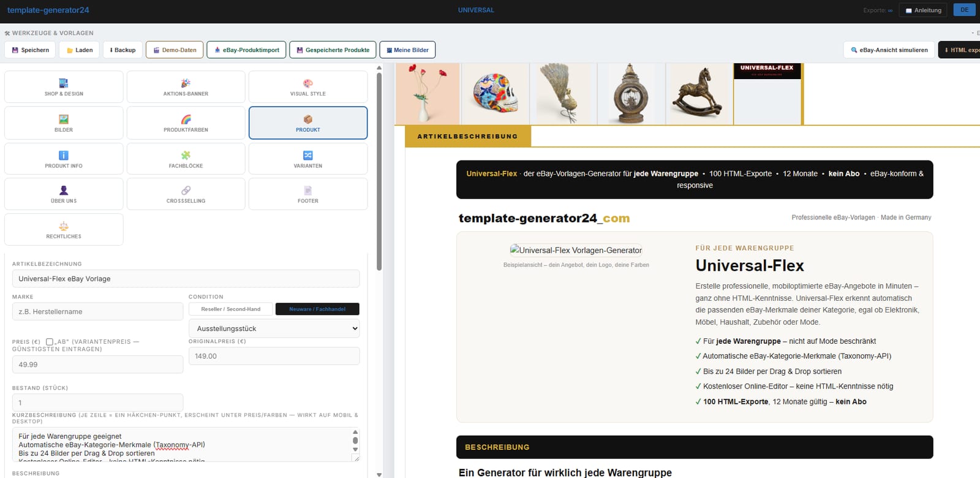This screenshot has height=478, width=980.
Task: Click the Universal-Flex preview product image
Action: [576, 250]
